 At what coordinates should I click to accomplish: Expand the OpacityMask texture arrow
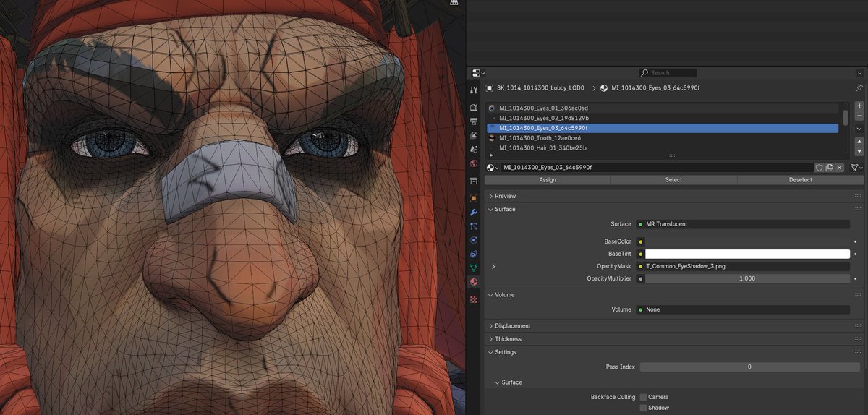click(x=493, y=266)
